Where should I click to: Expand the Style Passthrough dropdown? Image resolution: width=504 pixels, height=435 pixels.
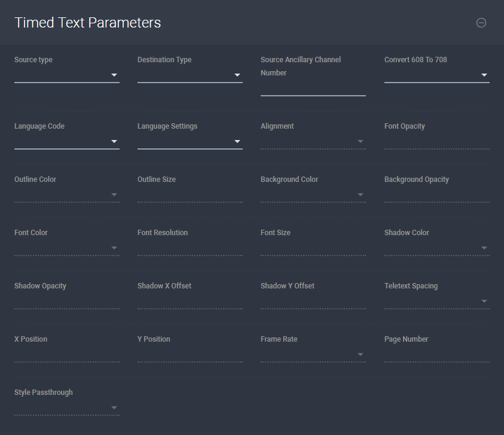point(114,407)
